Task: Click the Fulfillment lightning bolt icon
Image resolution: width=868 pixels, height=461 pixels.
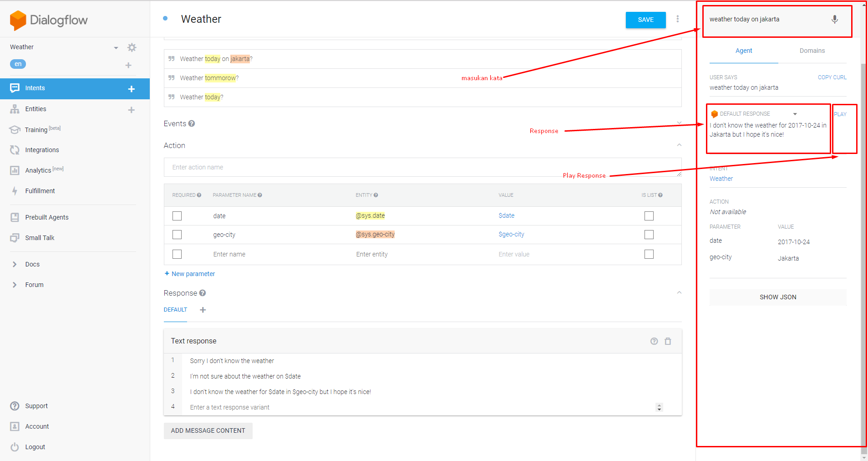Action: [x=15, y=191]
